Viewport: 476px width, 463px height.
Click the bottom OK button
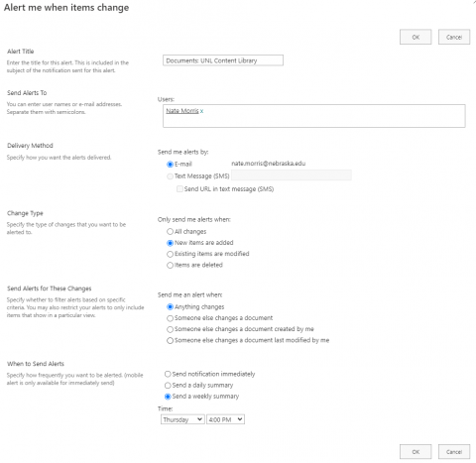(x=416, y=451)
